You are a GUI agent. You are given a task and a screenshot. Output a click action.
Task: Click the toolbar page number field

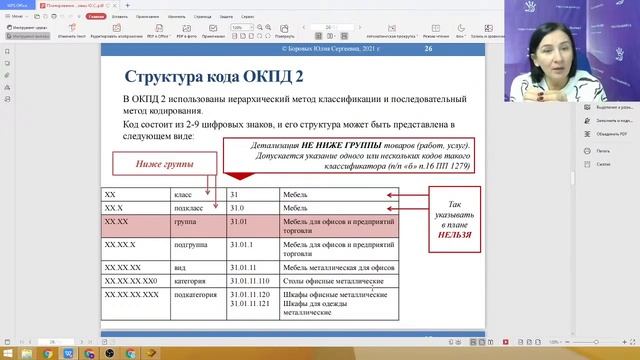[332, 27]
